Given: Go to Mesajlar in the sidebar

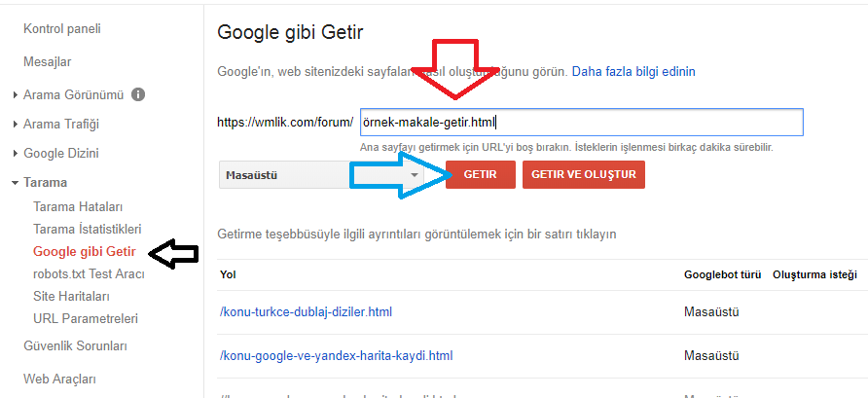Looking at the screenshot, I should point(48,62).
